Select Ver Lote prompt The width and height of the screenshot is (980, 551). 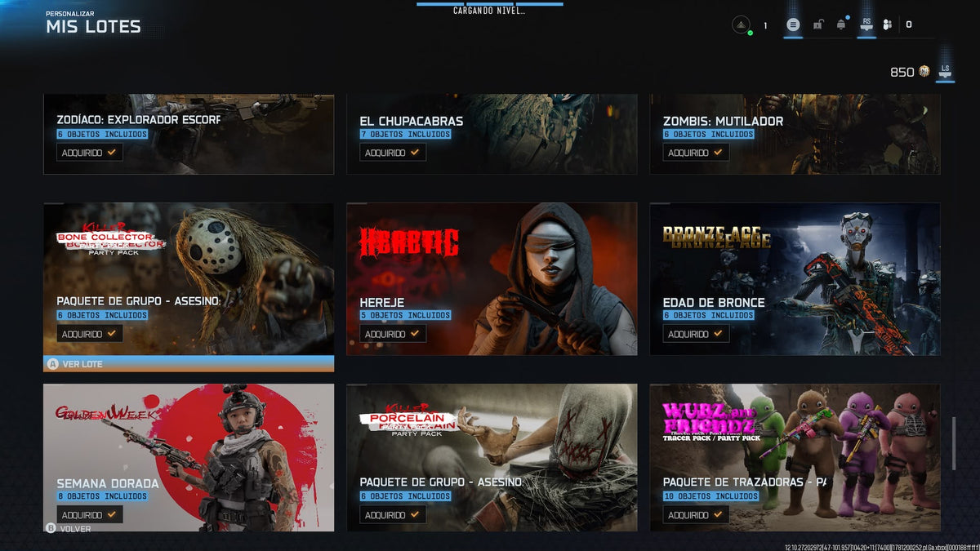pyautogui.click(x=74, y=364)
